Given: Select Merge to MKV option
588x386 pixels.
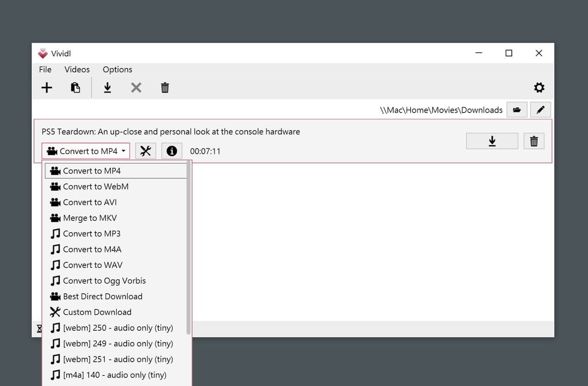Looking at the screenshot, I should click(116, 218).
